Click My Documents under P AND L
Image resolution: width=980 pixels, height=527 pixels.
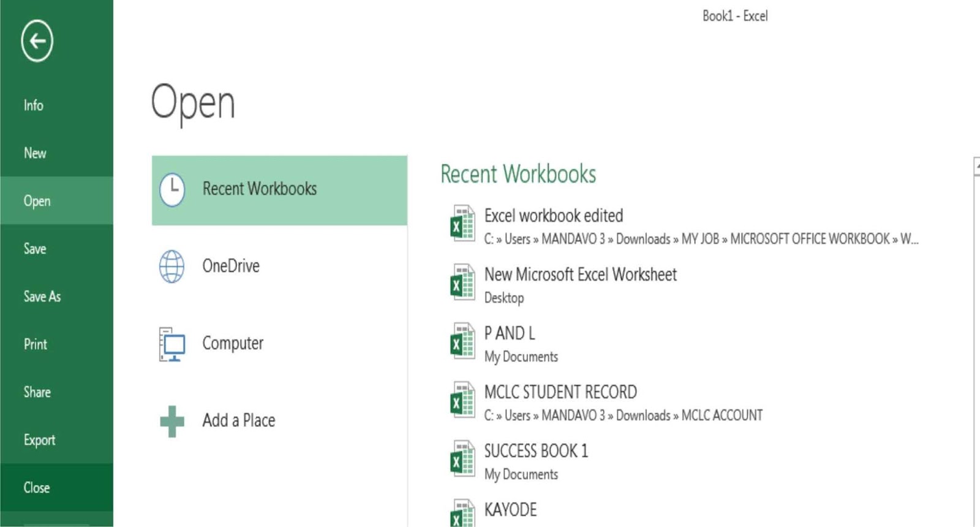[x=521, y=357]
